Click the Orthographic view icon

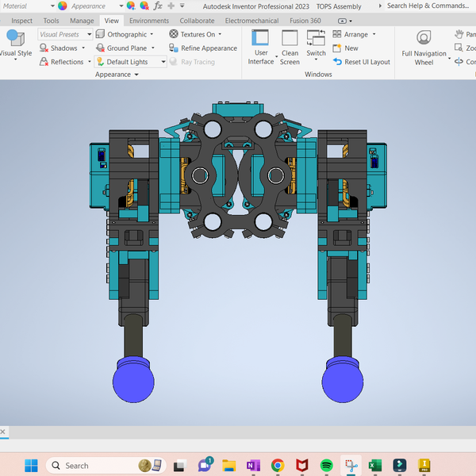[x=100, y=34]
